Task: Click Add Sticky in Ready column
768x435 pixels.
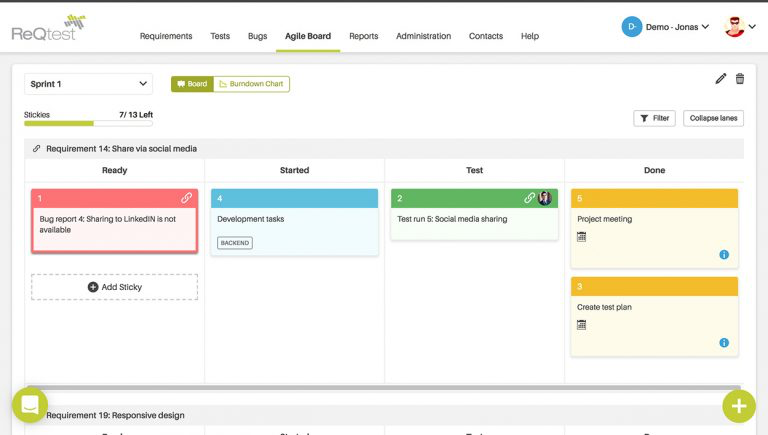Action: [115, 287]
